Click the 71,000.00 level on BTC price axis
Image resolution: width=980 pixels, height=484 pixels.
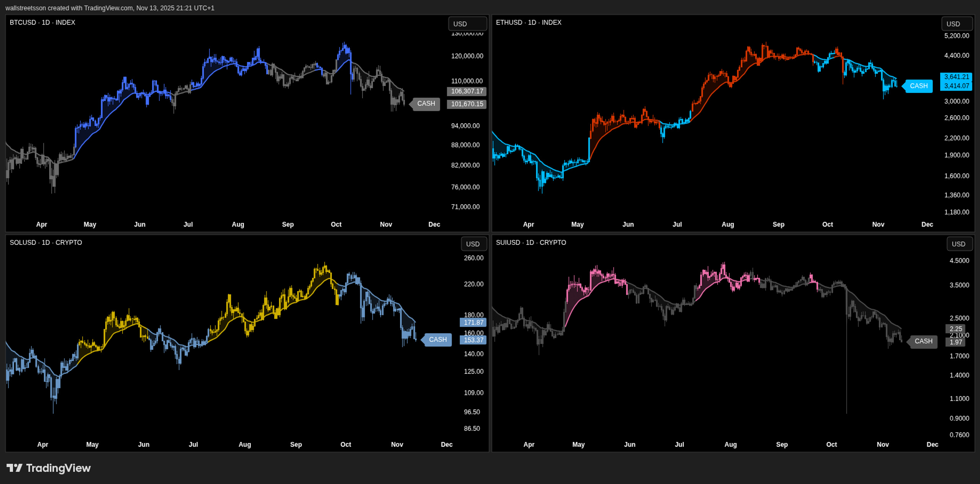coord(465,207)
